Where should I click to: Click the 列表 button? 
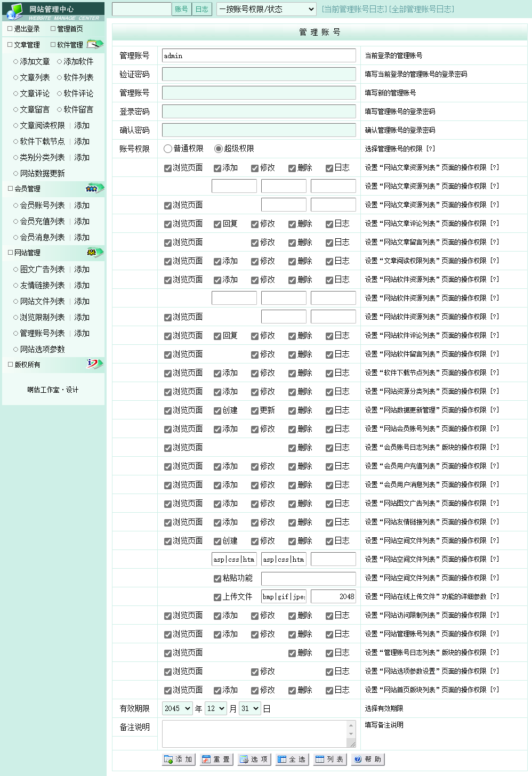330,759
